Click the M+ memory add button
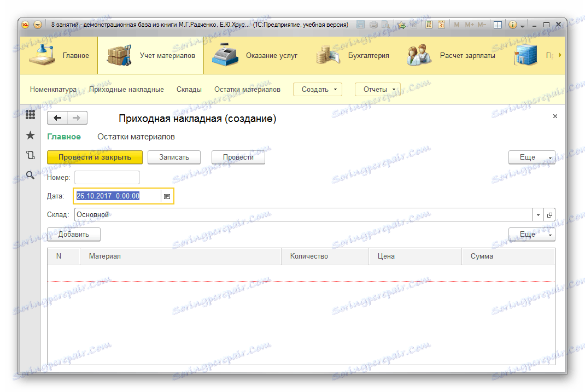Viewport: 585px width, 392px height. 469,25
